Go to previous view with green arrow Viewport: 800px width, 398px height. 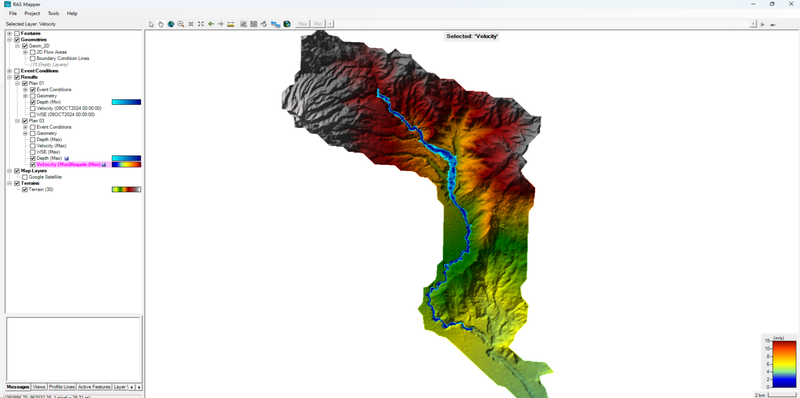[x=211, y=24]
